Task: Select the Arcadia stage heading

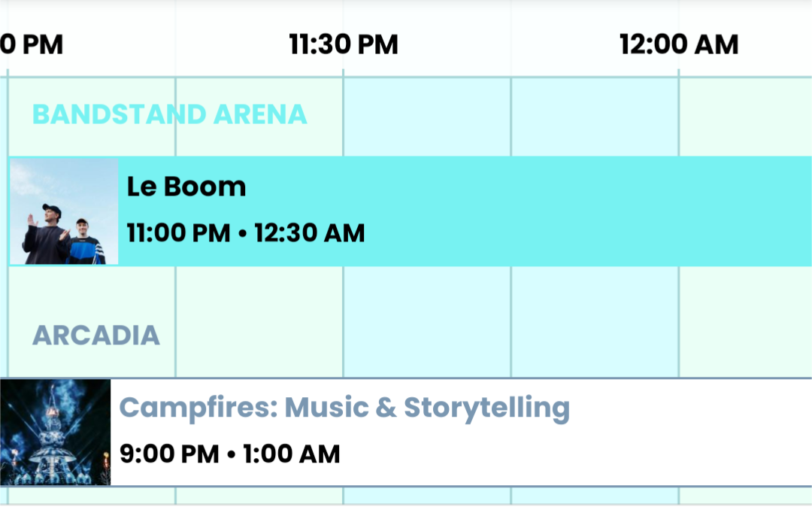Action: (x=96, y=335)
